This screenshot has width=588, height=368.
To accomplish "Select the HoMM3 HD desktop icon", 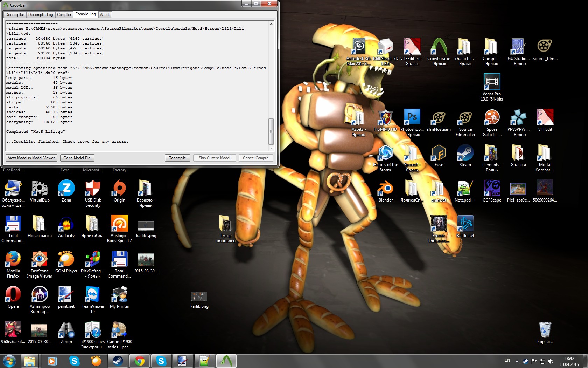I will [x=385, y=120].
